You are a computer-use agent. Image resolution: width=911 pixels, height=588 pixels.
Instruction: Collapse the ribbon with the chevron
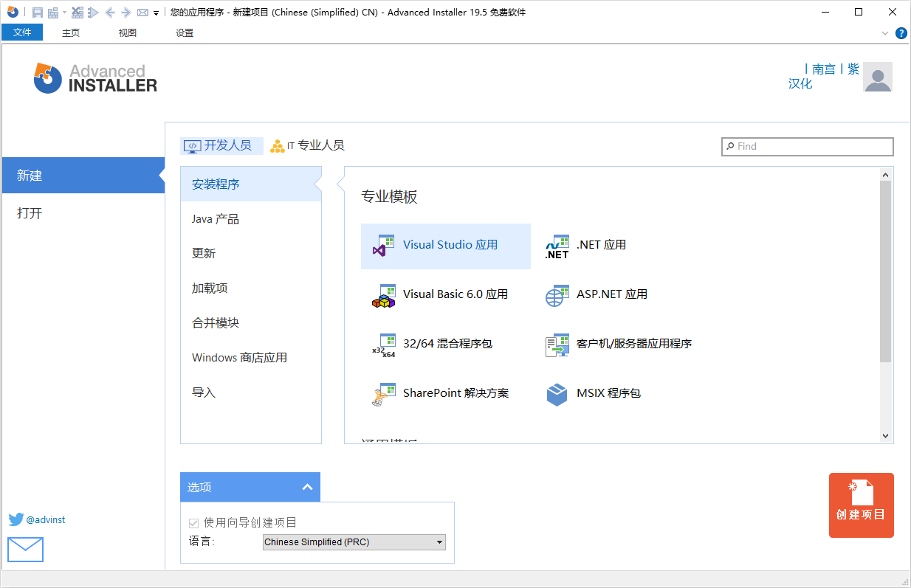click(885, 33)
